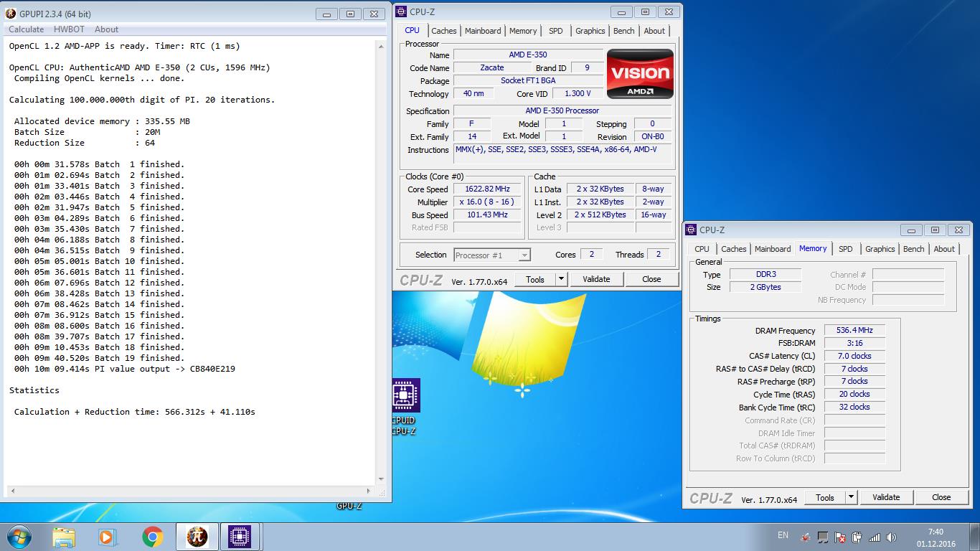This screenshot has width=980, height=551.
Task: Click the Bank Cycle Time value 32 clocks
Action: coord(854,407)
